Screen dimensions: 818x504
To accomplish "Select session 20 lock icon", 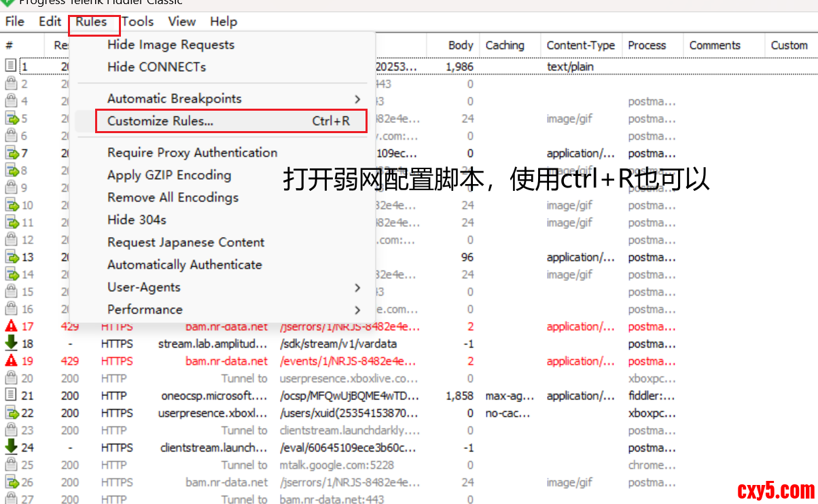I will (11, 378).
